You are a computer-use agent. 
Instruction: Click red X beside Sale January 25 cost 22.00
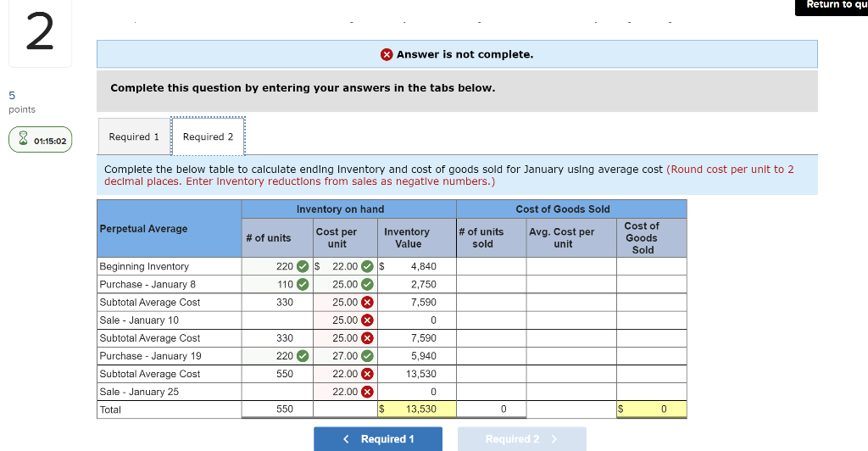click(367, 392)
